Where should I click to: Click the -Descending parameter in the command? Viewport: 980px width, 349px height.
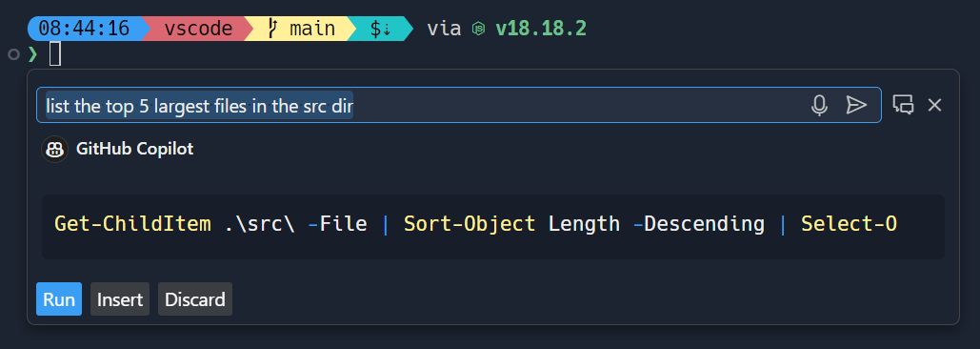pyautogui.click(x=699, y=224)
